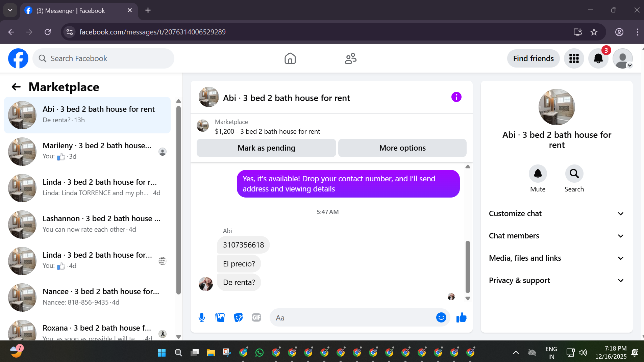Open Abi conversation showing De renta?
The width and height of the screenshot is (644, 362).
click(87, 115)
